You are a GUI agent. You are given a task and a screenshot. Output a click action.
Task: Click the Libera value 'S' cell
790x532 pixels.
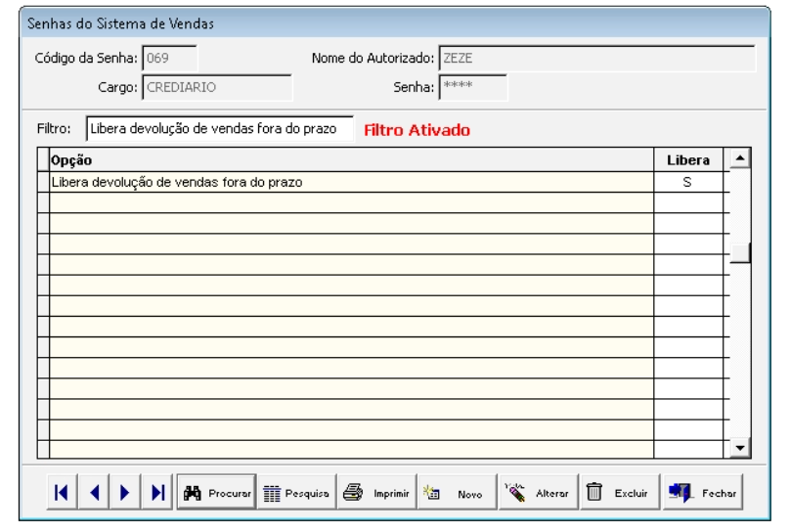point(688,182)
